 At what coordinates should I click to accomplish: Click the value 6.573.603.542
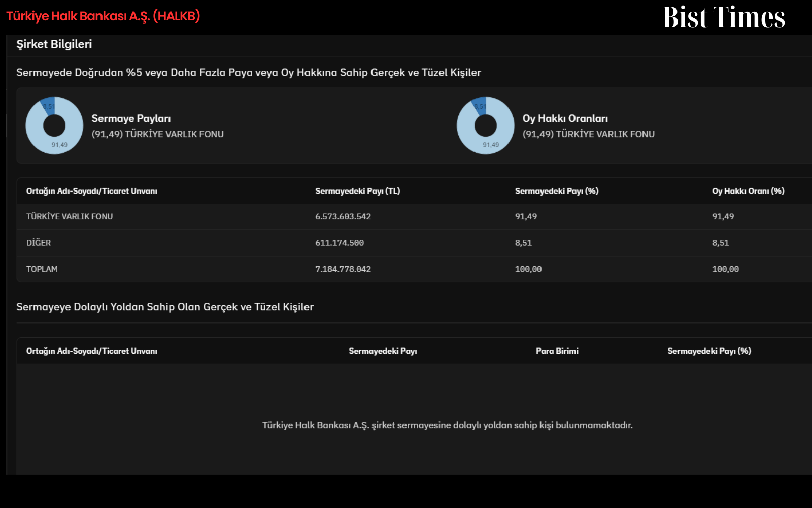(343, 216)
